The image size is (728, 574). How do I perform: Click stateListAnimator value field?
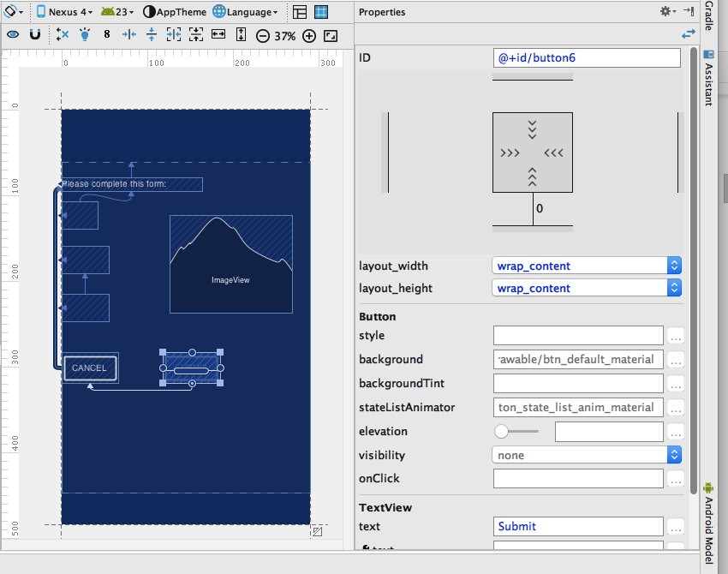(578, 407)
